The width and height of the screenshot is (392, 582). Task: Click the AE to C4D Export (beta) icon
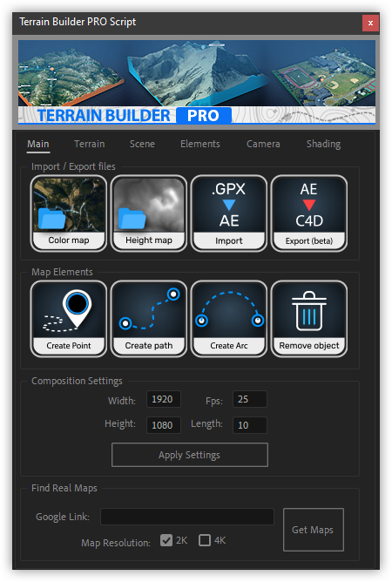pyautogui.click(x=309, y=213)
